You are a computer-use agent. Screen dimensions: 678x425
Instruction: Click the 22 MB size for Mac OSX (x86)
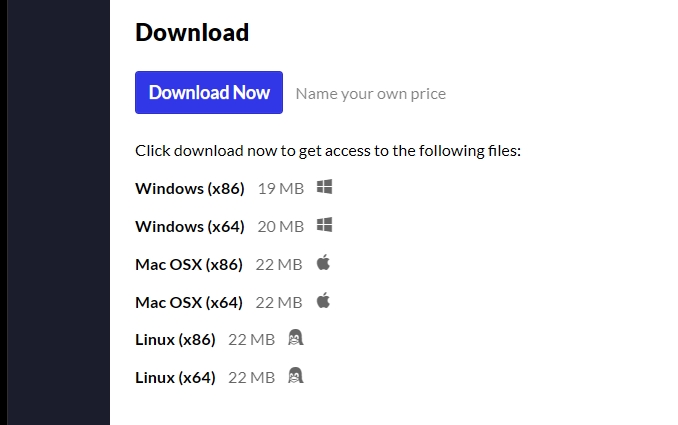279,265
